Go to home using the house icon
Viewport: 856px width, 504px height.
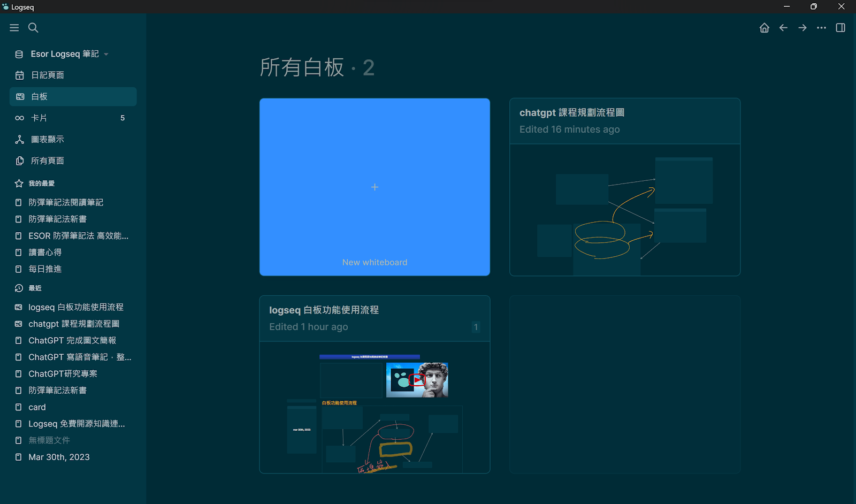(x=765, y=28)
